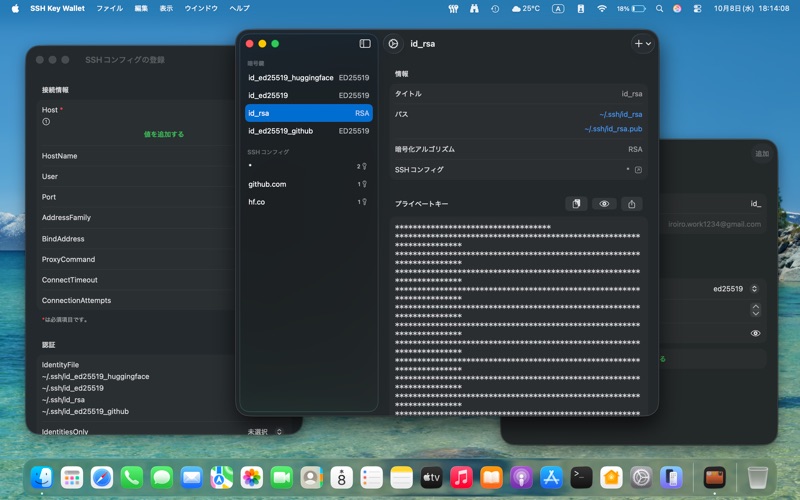Click the weather 25°C menu bar item
This screenshot has height=500, width=800.
pos(526,9)
